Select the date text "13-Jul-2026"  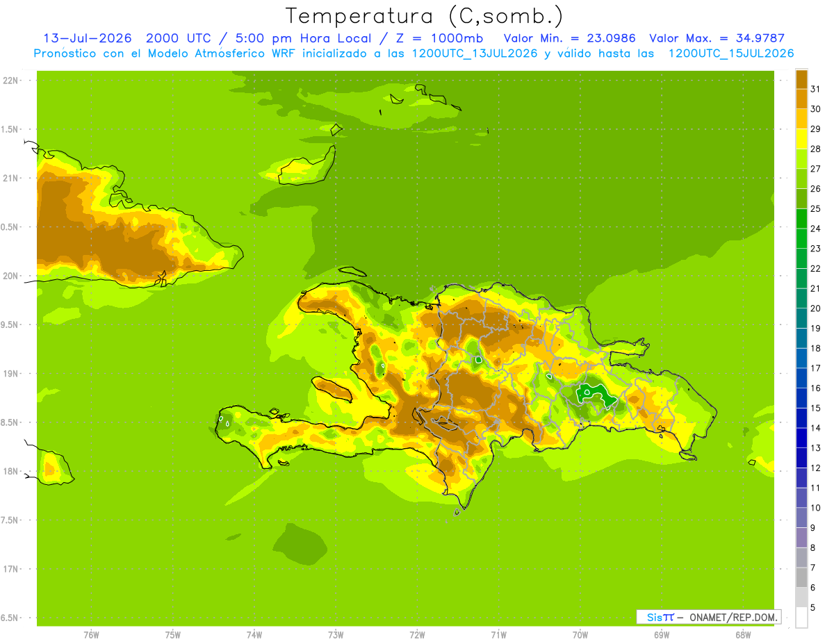pyautogui.click(x=88, y=38)
